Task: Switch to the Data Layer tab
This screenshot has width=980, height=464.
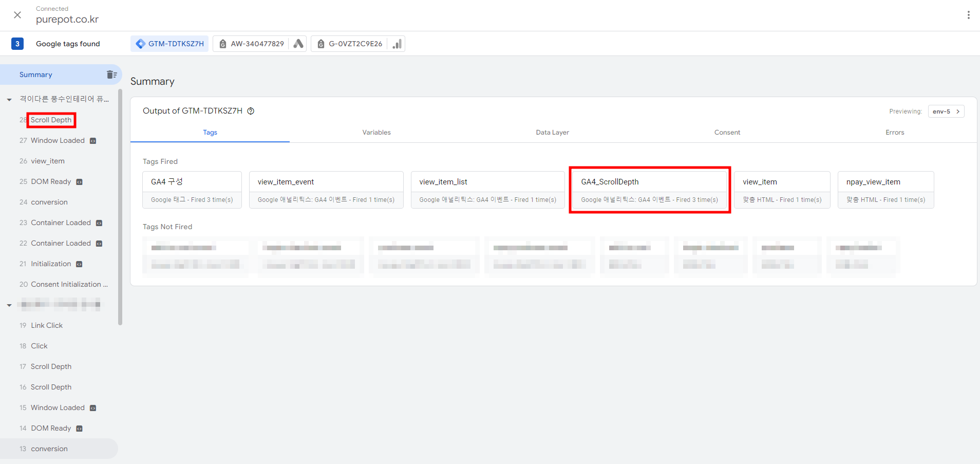Action: click(x=553, y=133)
